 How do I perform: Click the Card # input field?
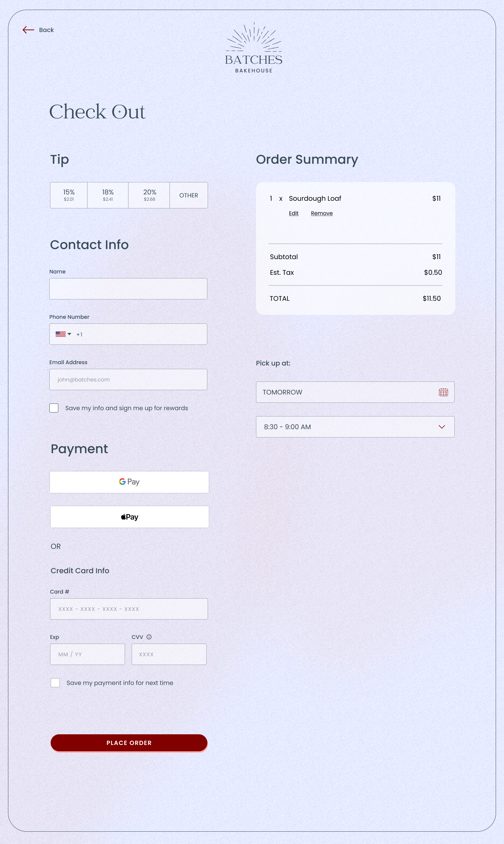129,609
